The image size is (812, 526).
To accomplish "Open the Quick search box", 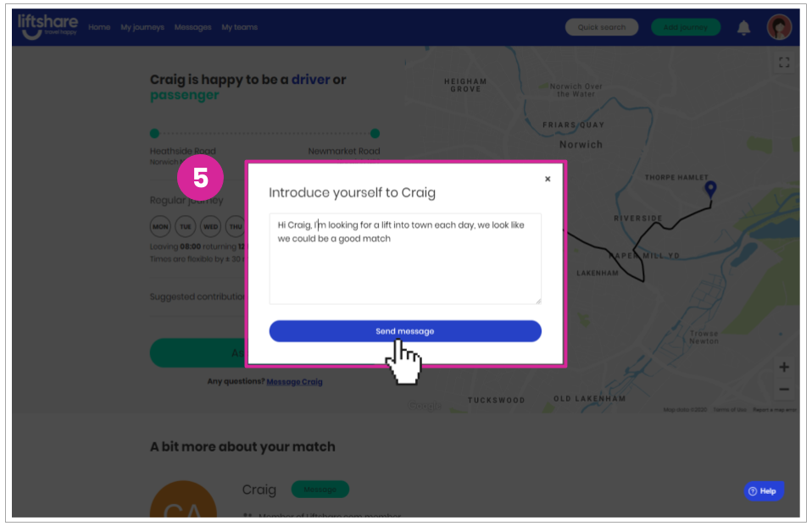I will pos(601,27).
